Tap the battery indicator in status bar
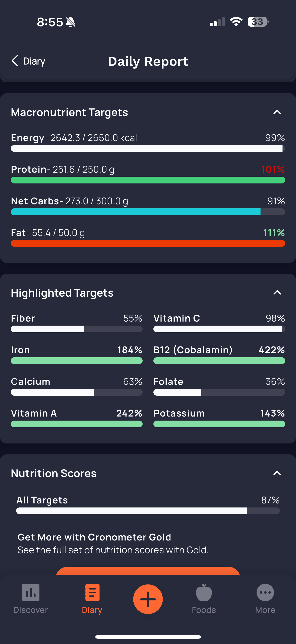The image size is (296, 644). (258, 22)
